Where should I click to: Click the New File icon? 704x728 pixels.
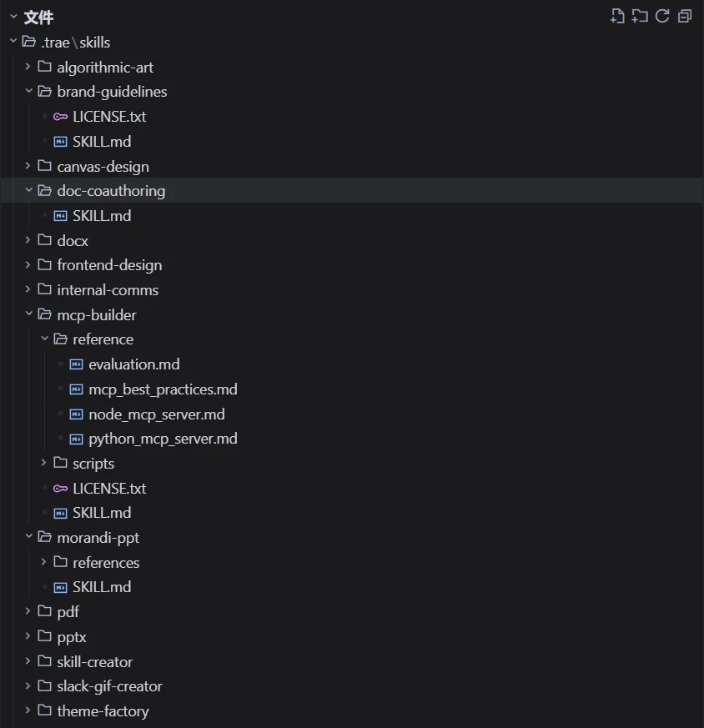coord(616,16)
